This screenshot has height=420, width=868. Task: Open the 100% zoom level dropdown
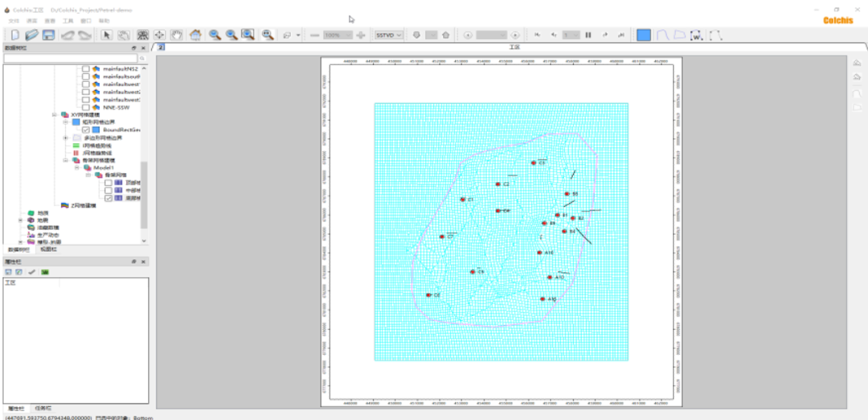[338, 35]
